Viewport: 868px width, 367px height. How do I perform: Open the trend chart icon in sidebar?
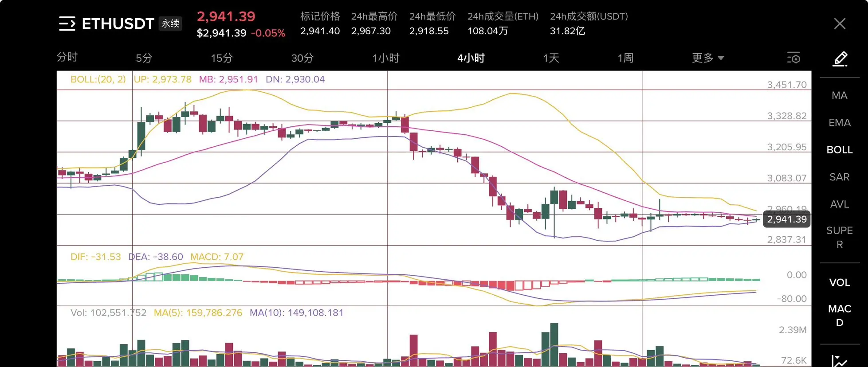point(840,361)
